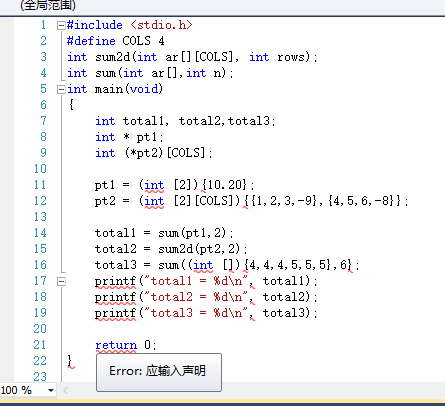
Task: Click the printf call printing total1
Action: 206,281
